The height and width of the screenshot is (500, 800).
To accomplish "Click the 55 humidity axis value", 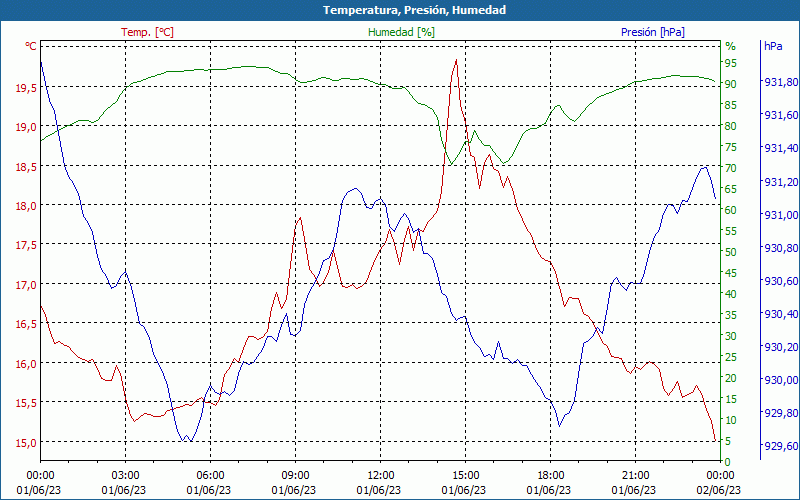I will point(731,231).
